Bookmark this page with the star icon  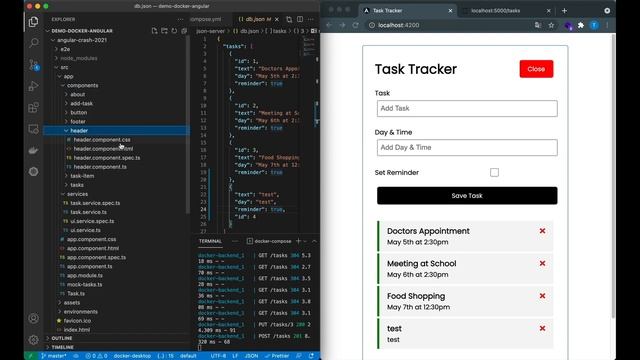click(x=551, y=25)
